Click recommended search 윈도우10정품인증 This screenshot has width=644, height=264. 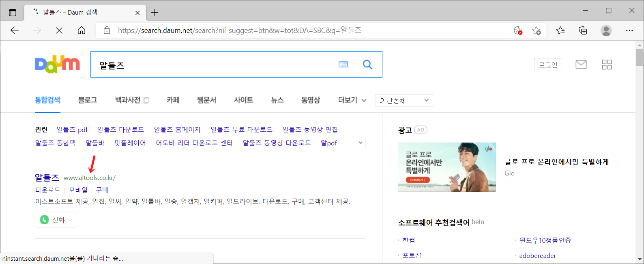[545, 240]
